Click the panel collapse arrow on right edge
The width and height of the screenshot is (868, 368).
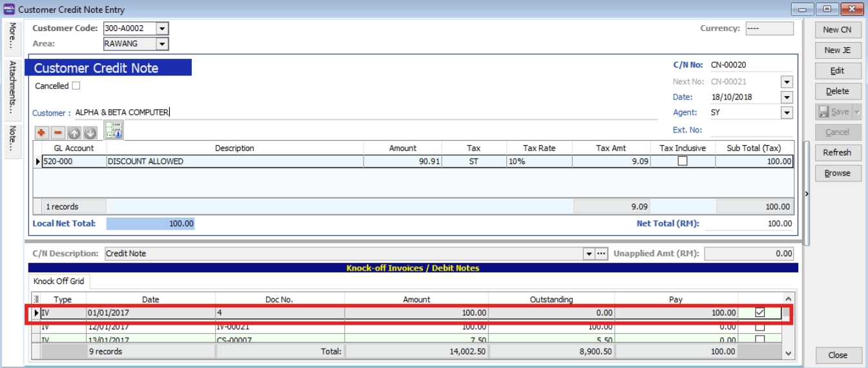807,193
